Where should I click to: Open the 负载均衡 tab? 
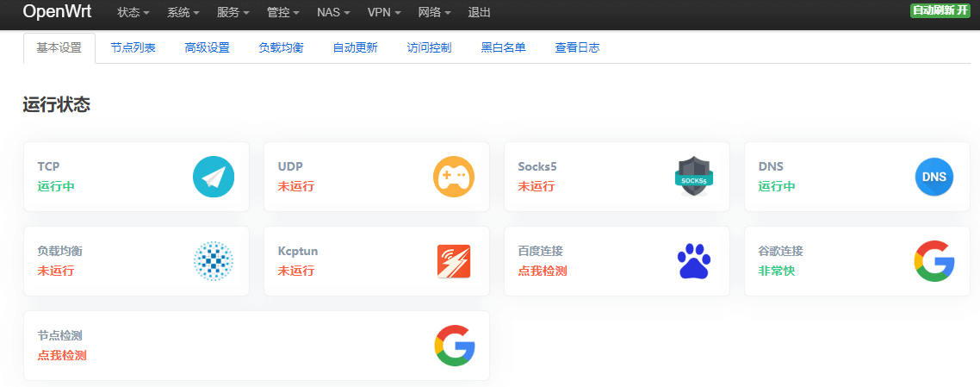point(281,48)
